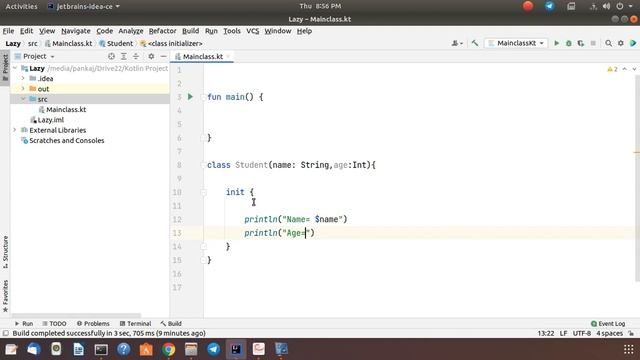The height and width of the screenshot is (360, 640).
Task: Click the Stop icon in toolbar
Action: click(593, 43)
